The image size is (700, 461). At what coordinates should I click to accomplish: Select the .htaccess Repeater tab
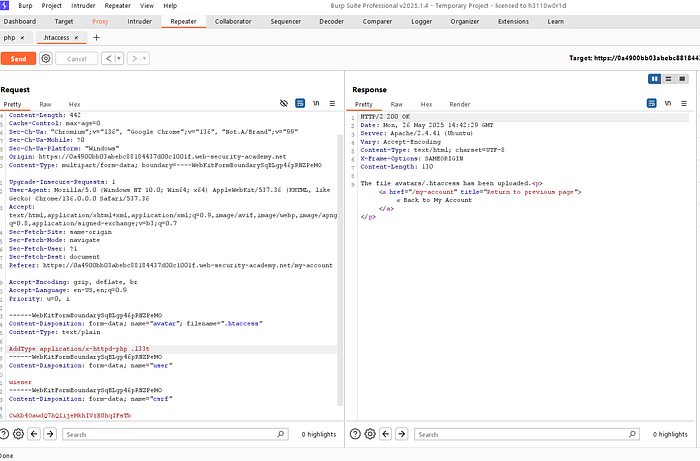point(56,38)
